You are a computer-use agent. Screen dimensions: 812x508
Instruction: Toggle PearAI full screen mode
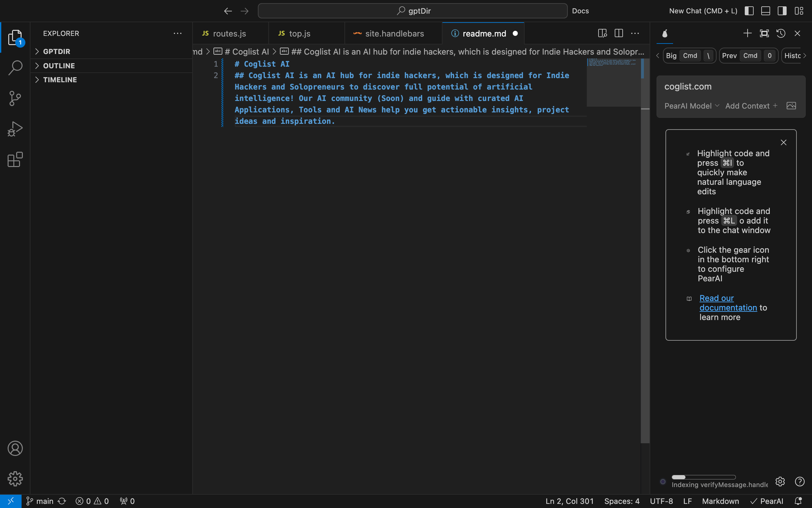click(x=764, y=33)
